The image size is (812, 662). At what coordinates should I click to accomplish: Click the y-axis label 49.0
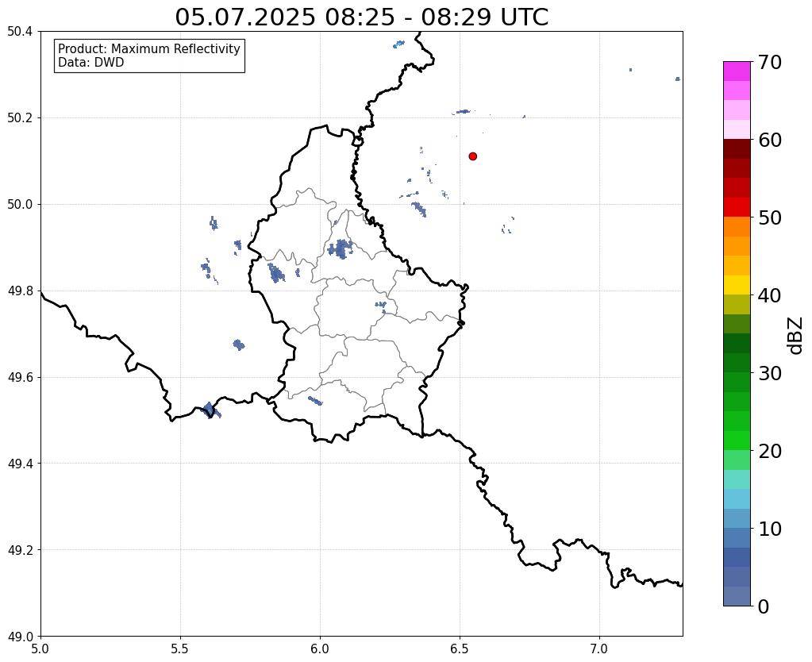click(x=20, y=637)
